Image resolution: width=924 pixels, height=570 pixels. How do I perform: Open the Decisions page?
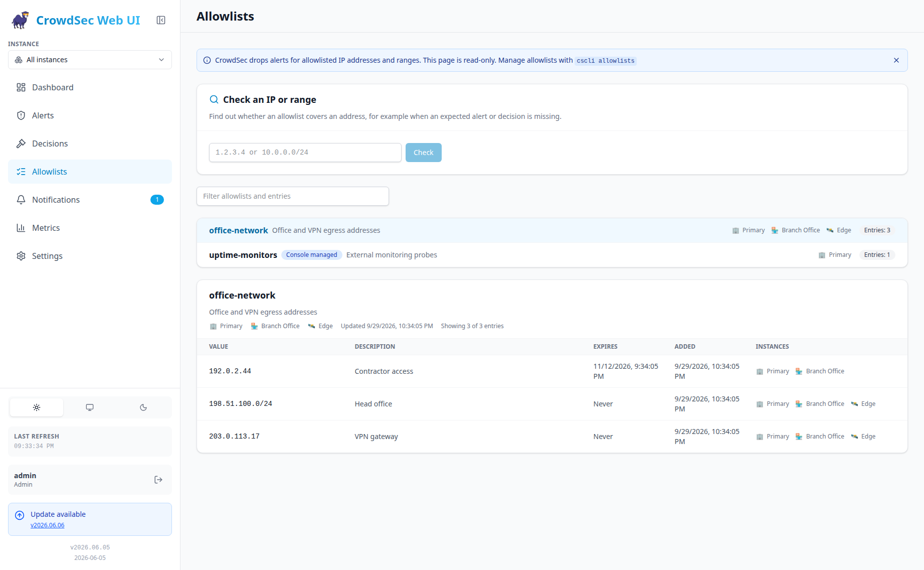pos(90,144)
